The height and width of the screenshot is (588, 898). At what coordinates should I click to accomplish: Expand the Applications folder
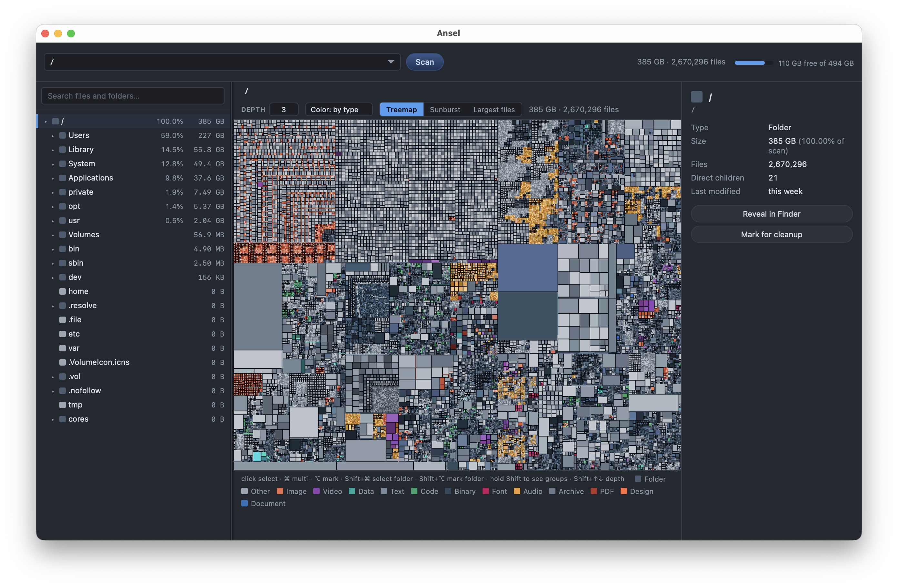53,178
